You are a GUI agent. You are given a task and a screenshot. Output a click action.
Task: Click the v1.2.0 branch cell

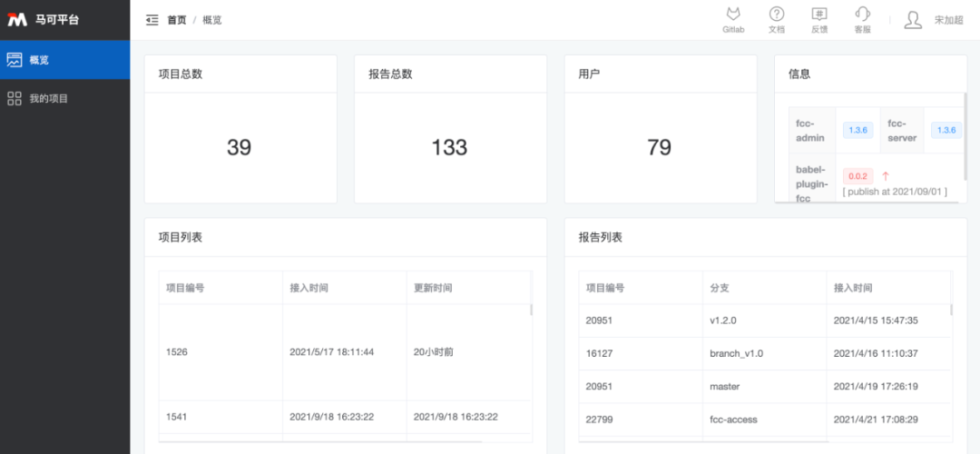[x=723, y=321]
